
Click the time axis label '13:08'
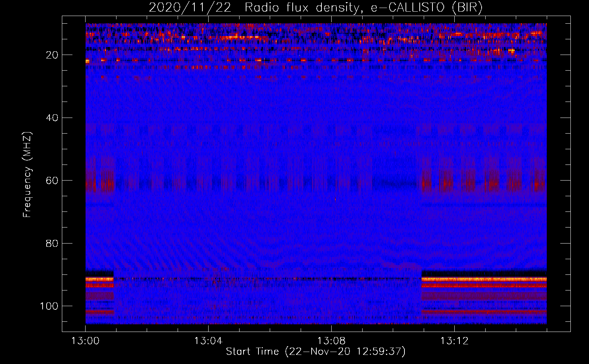(331, 341)
